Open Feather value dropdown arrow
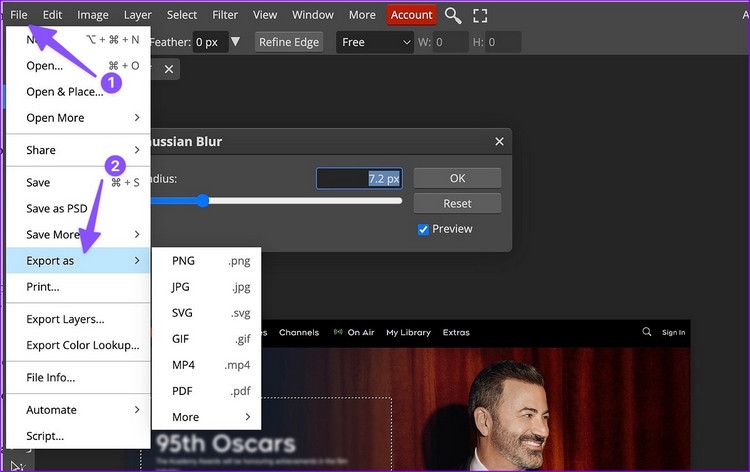This screenshot has width=750, height=472. point(235,42)
